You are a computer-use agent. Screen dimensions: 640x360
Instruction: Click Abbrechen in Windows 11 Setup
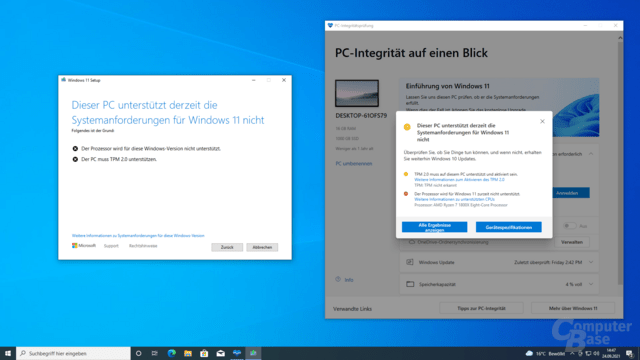(262, 247)
